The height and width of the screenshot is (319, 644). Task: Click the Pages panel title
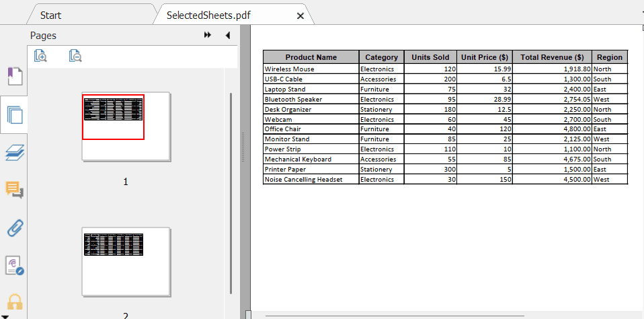click(x=43, y=36)
